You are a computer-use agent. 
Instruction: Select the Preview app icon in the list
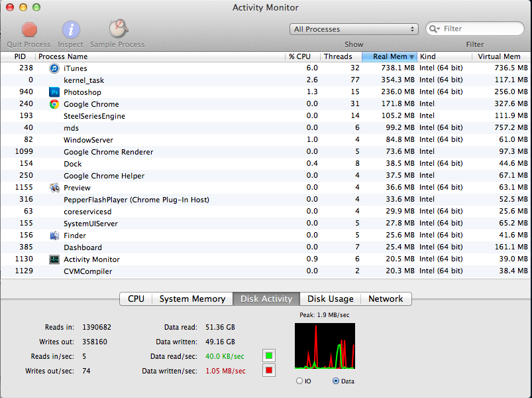[54, 188]
